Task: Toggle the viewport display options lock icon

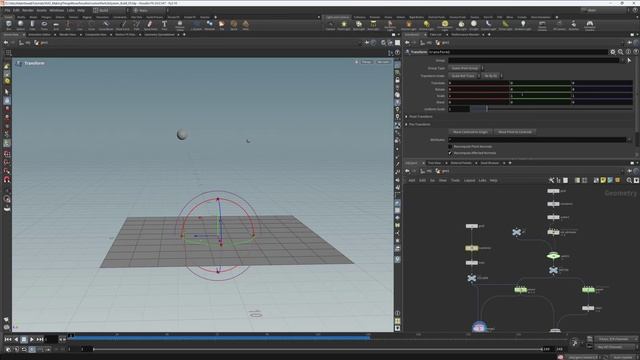Action: point(398,80)
